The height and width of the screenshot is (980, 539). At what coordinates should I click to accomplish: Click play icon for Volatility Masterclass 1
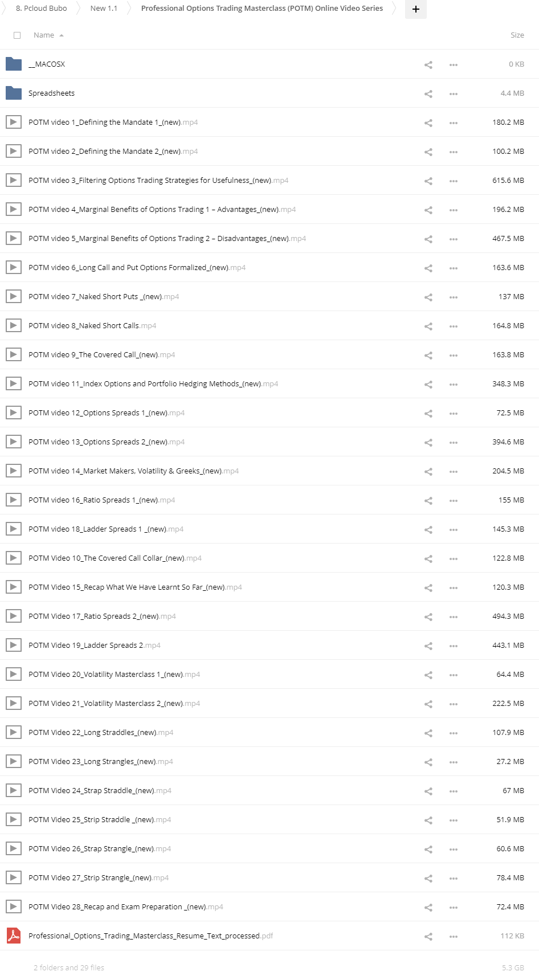coord(13,674)
